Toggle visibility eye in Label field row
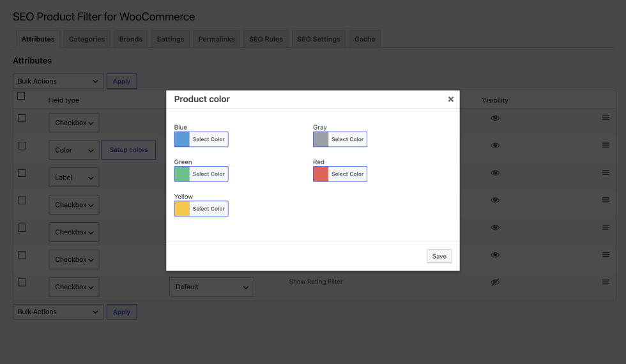The width and height of the screenshot is (626, 364). click(495, 172)
